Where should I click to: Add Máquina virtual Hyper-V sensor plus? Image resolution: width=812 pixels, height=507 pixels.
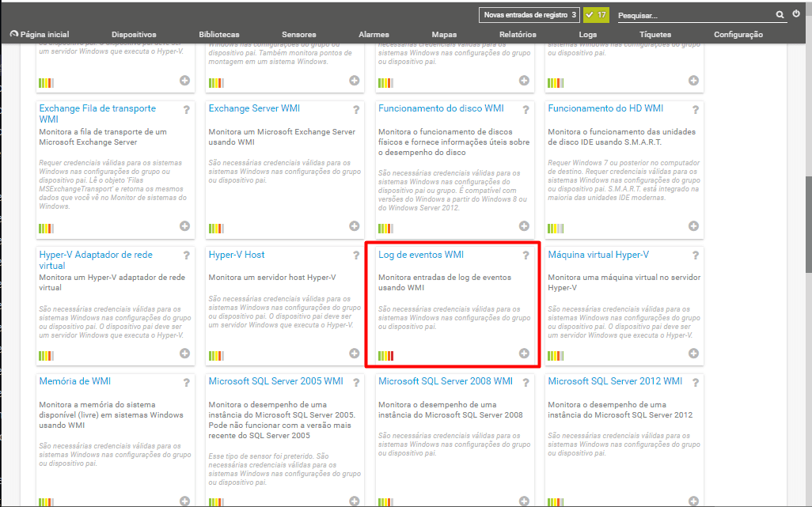(x=694, y=354)
